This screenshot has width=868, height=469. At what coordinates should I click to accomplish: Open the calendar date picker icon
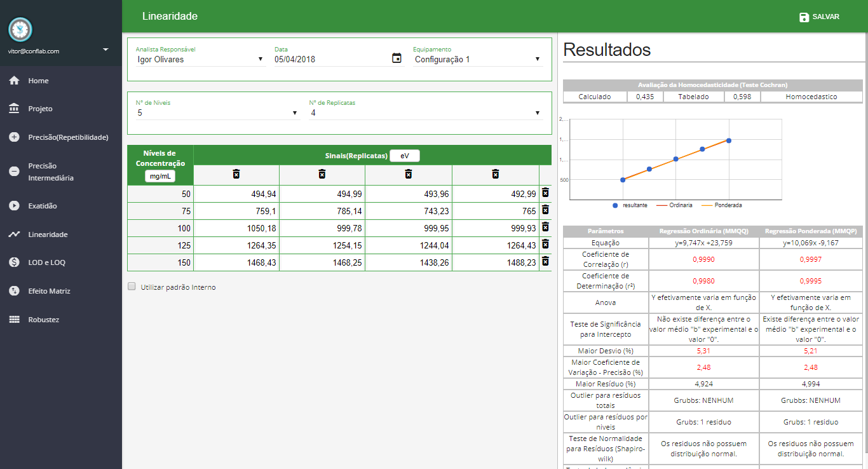397,58
